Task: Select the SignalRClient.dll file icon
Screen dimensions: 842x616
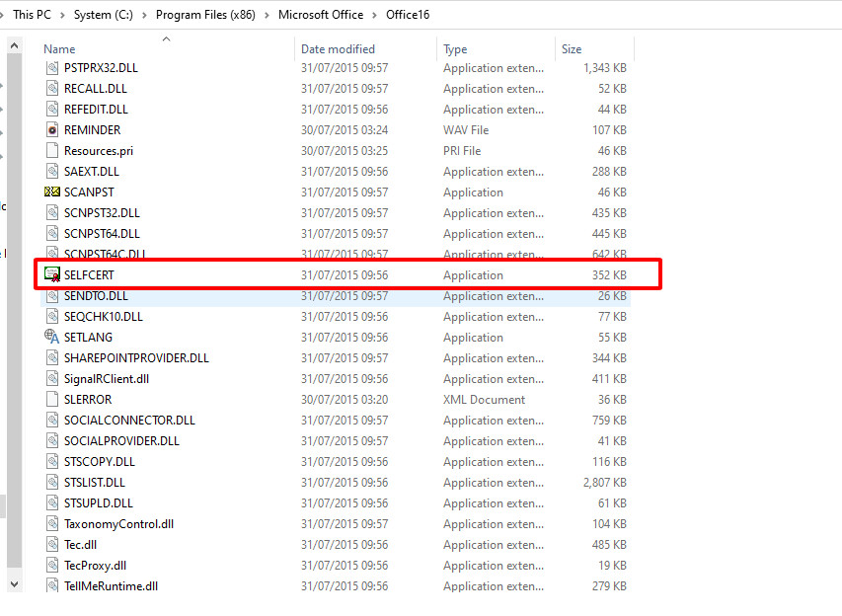Action: click(52, 379)
